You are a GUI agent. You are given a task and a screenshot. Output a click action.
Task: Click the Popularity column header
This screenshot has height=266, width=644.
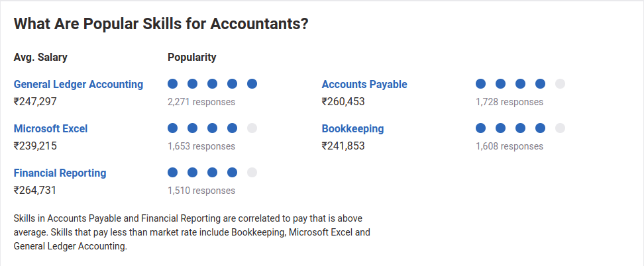[191, 58]
